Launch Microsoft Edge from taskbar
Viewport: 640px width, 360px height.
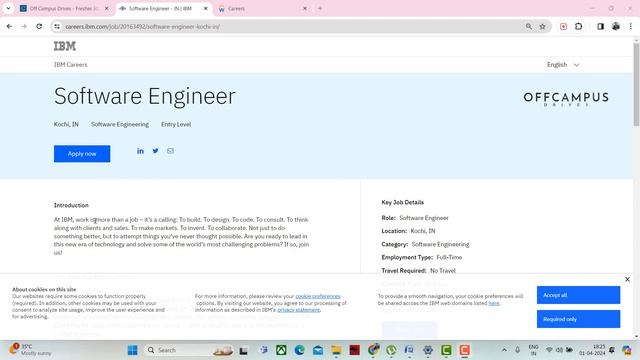point(300,350)
